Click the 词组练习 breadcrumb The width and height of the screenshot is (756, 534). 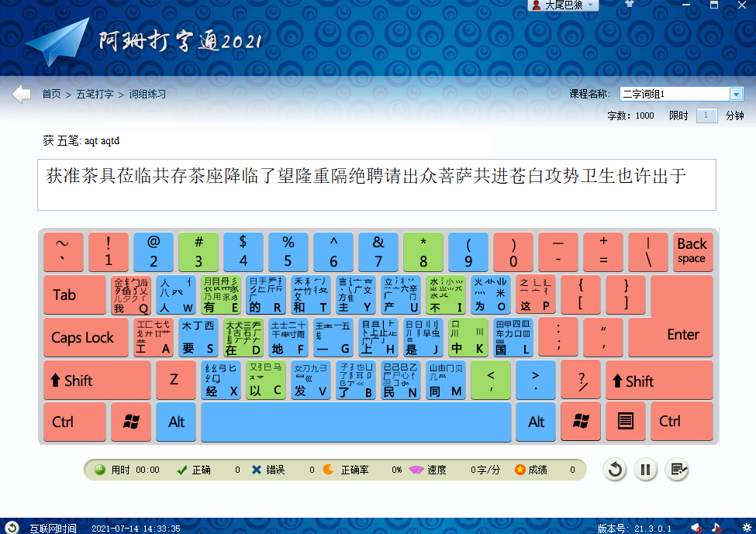[x=147, y=94]
